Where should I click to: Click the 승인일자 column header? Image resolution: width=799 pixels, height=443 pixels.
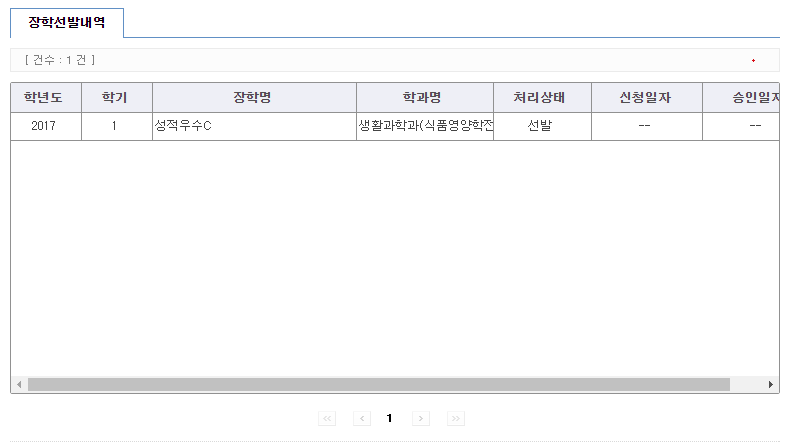[741, 97]
